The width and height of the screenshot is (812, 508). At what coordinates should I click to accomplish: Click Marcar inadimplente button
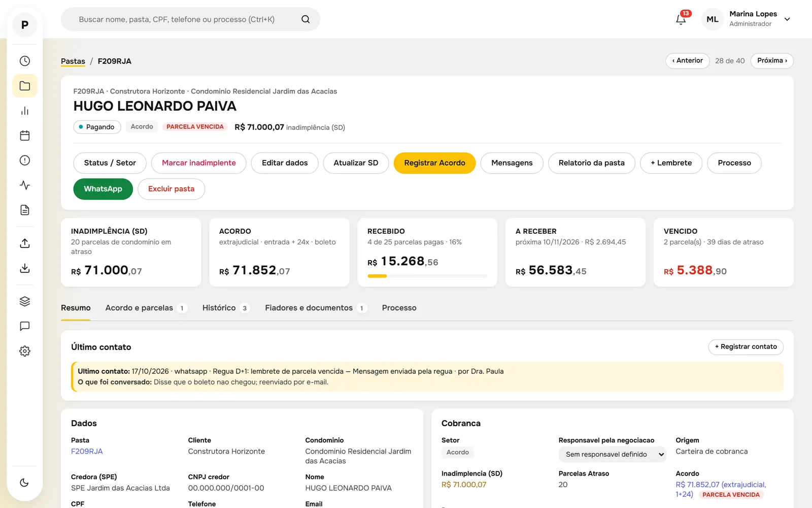[x=199, y=163]
